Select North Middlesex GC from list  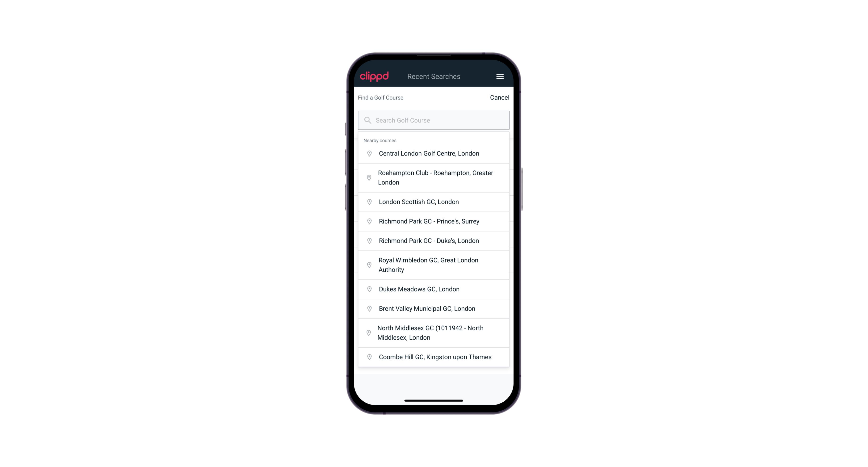click(434, 332)
